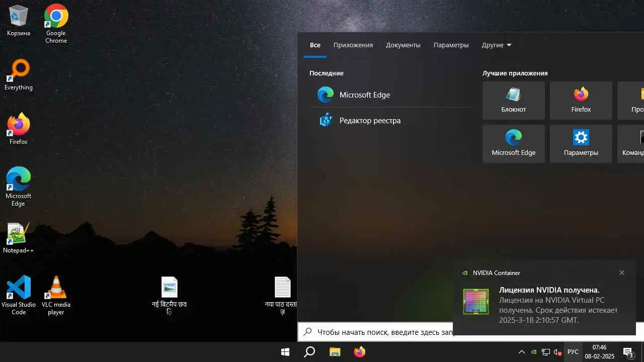Screen dimensions: 644x362
Task: Open Google Chrome desktop shortcut
Action: click(x=56, y=24)
